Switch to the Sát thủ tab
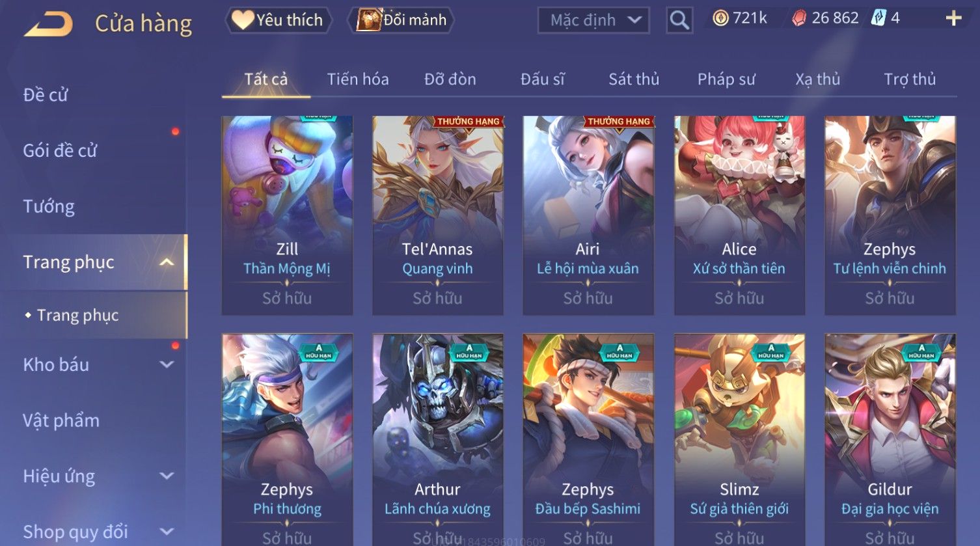Image resolution: width=980 pixels, height=546 pixels. tap(634, 79)
